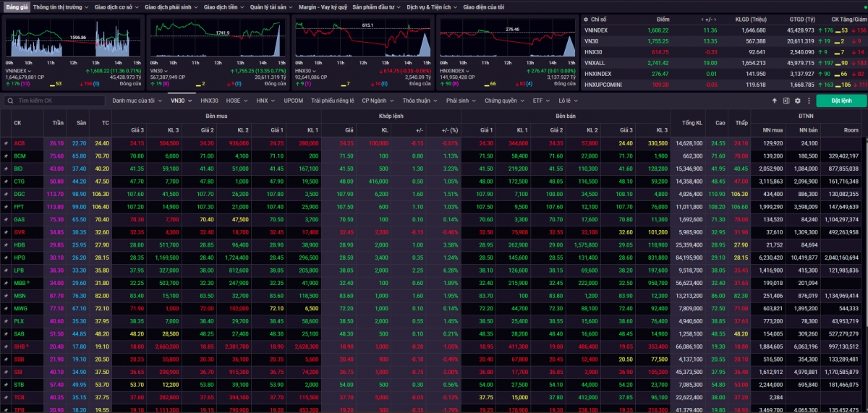Click the search magnifier icon
The width and height of the screenshot is (868, 413).
pyautogui.click(x=9, y=101)
